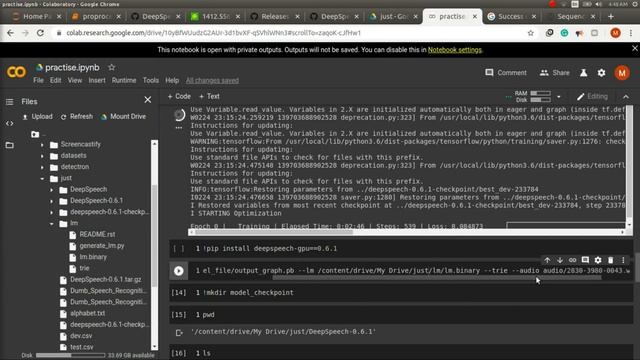
Task: Click output toggle icon of pwd cell
Action: click(x=179, y=333)
